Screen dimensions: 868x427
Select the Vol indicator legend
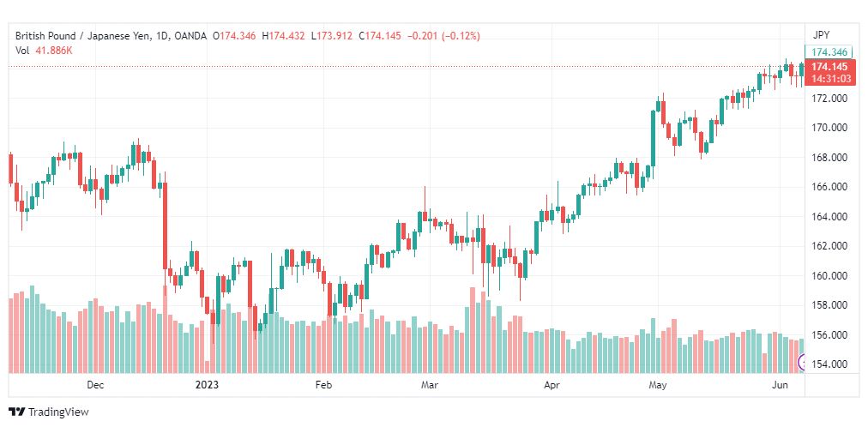click(x=21, y=51)
